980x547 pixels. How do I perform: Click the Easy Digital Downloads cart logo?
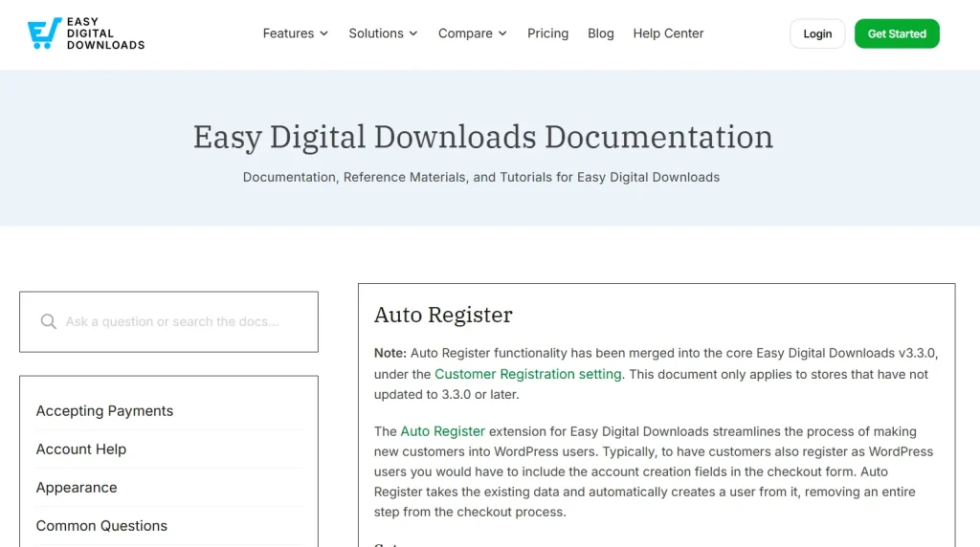(x=85, y=33)
